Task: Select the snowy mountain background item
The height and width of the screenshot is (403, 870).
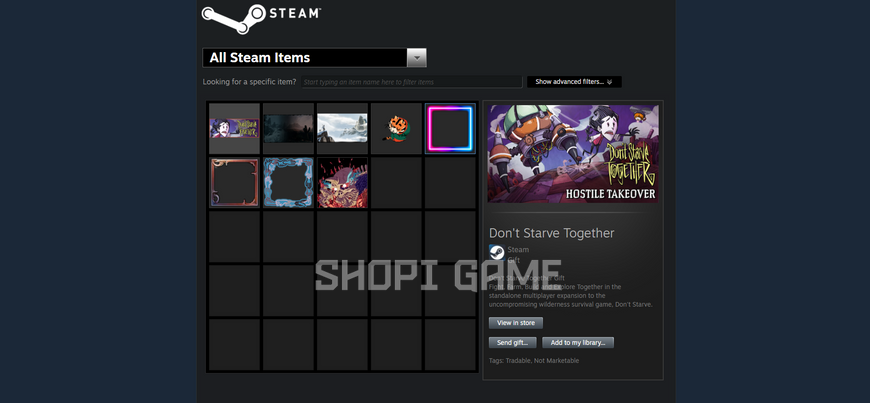Action: (x=342, y=128)
